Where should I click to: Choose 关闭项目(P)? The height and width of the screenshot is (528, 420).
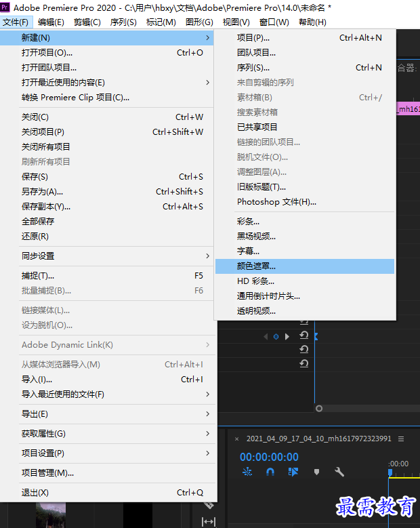107,132
